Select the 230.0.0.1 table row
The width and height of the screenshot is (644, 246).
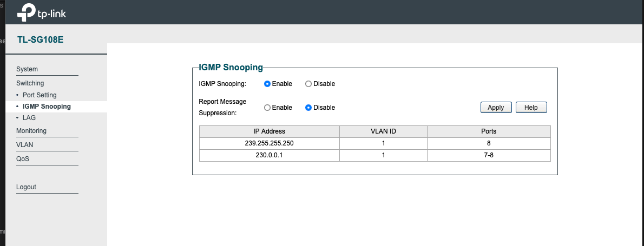tap(374, 155)
